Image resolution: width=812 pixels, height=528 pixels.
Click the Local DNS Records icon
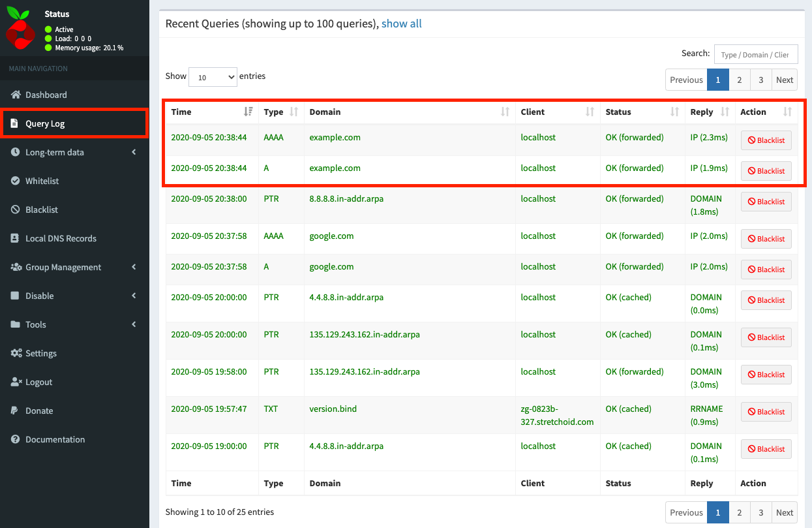[16, 238]
